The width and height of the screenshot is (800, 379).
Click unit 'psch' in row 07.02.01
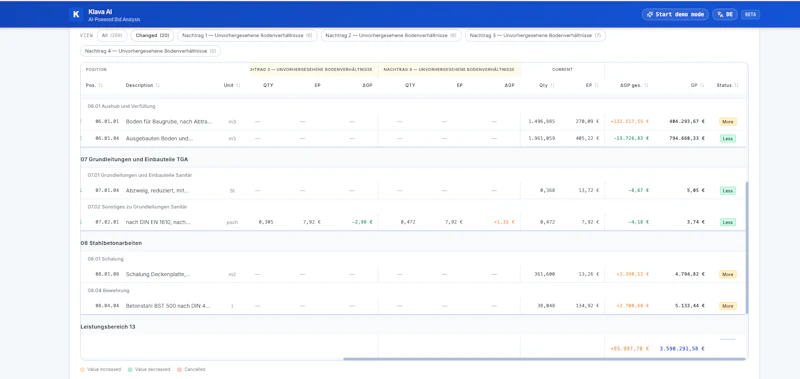coord(232,222)
